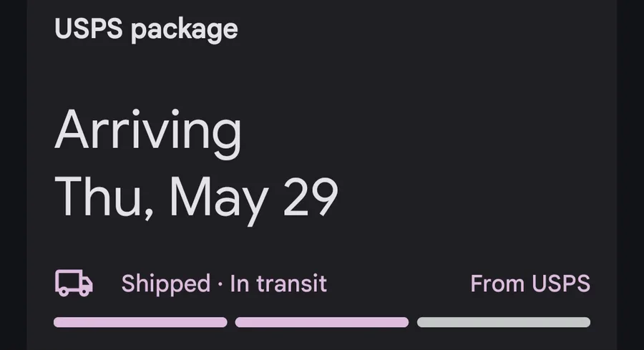Image resolution: width=644 pixels, height=350 pixels.
Task: Click the second pink progress segment
Action: [x=322, y=322]
